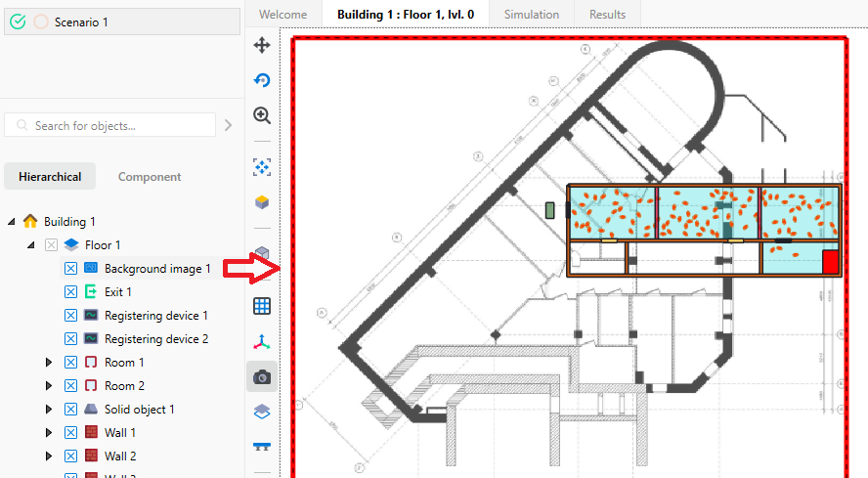The image size is (868, 478).
Task: Select the Hierarchical view tab
Action: coord(50,177)
